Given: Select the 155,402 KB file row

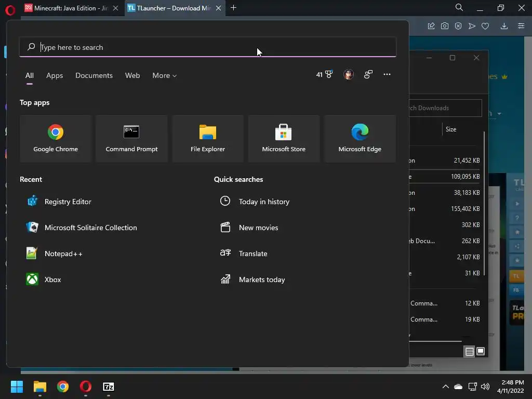Looking at the screenshot, I should [x=445, y=209].
